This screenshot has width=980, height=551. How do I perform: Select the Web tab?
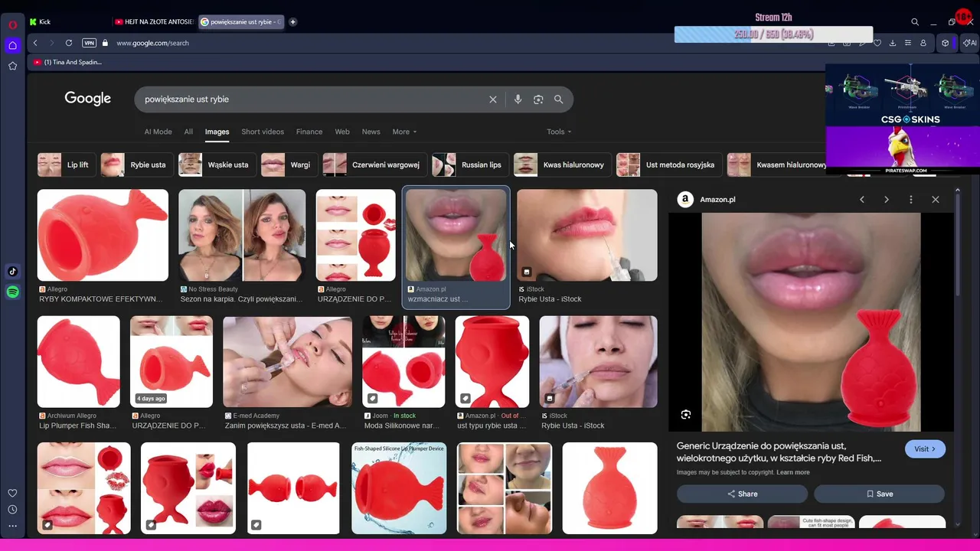tap(342, 132)
